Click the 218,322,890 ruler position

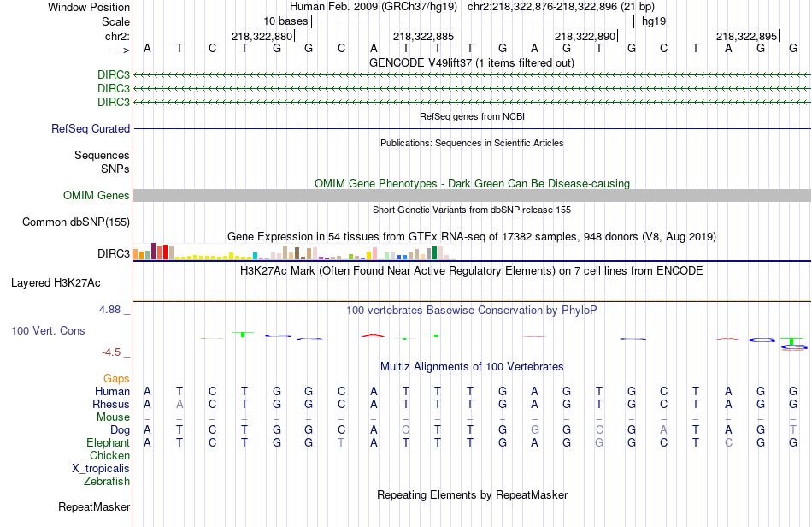(x=585, y=36)
